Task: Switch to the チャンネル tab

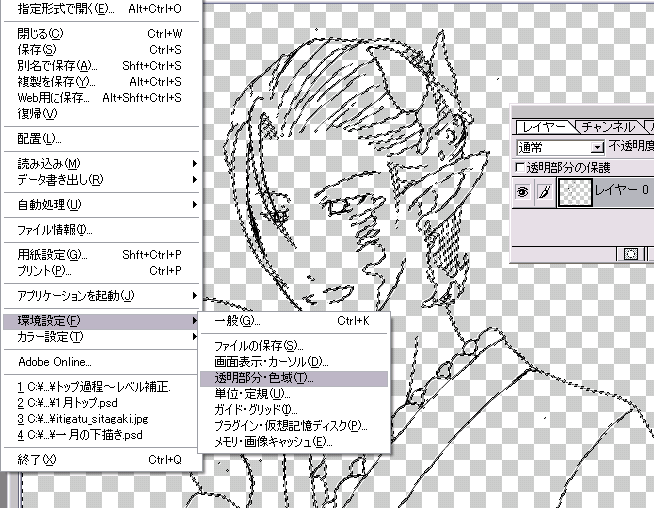Action: [608, 126]
